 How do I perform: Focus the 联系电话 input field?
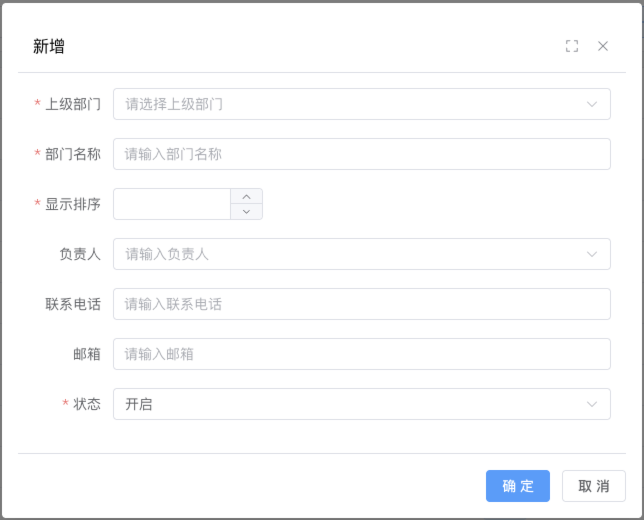[361, 304]
